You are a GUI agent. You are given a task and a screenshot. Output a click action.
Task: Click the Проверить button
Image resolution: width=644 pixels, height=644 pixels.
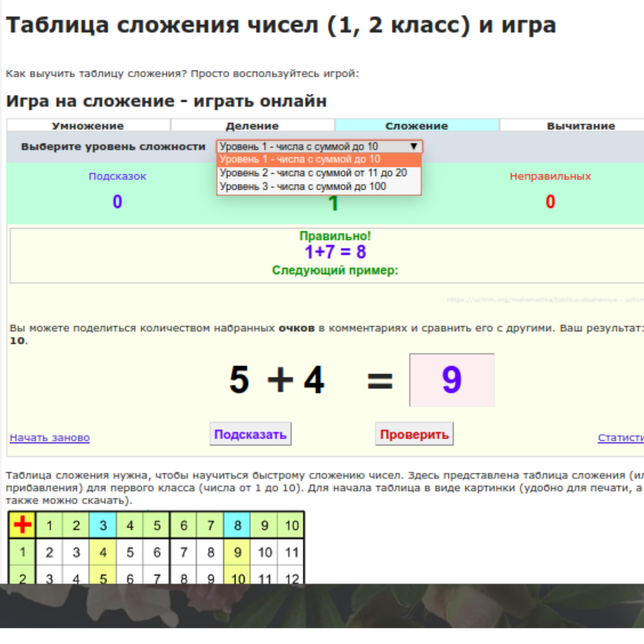[x=414, y=434]
